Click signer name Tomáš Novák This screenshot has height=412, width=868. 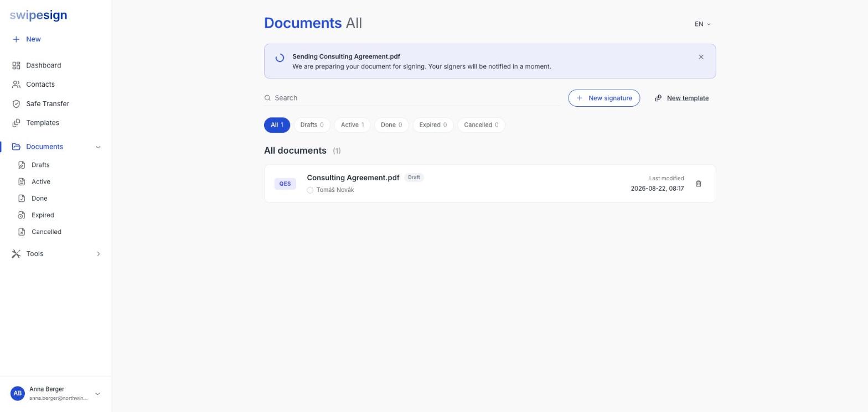335,190
